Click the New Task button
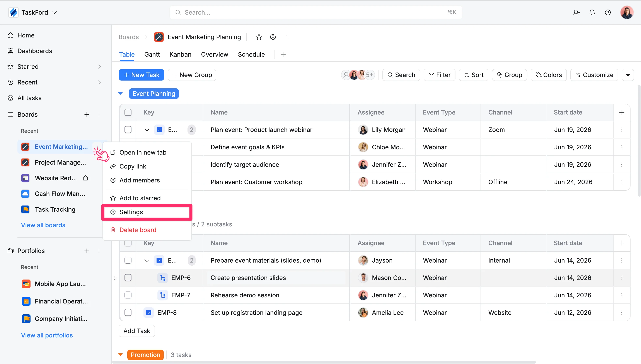 141,75
